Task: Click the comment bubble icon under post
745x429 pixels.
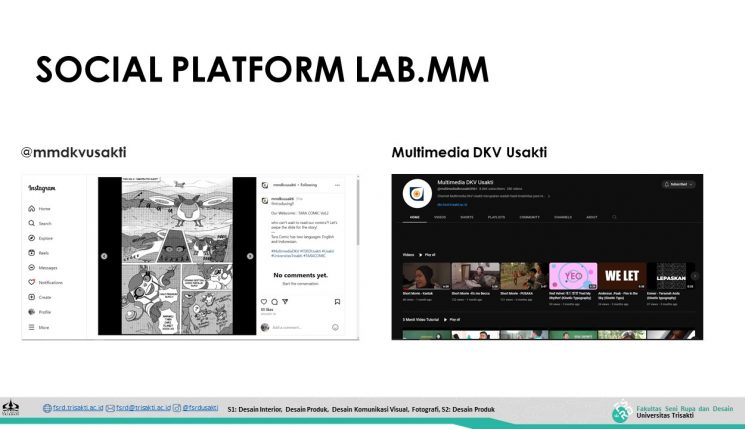Action: tap(275, 302)
